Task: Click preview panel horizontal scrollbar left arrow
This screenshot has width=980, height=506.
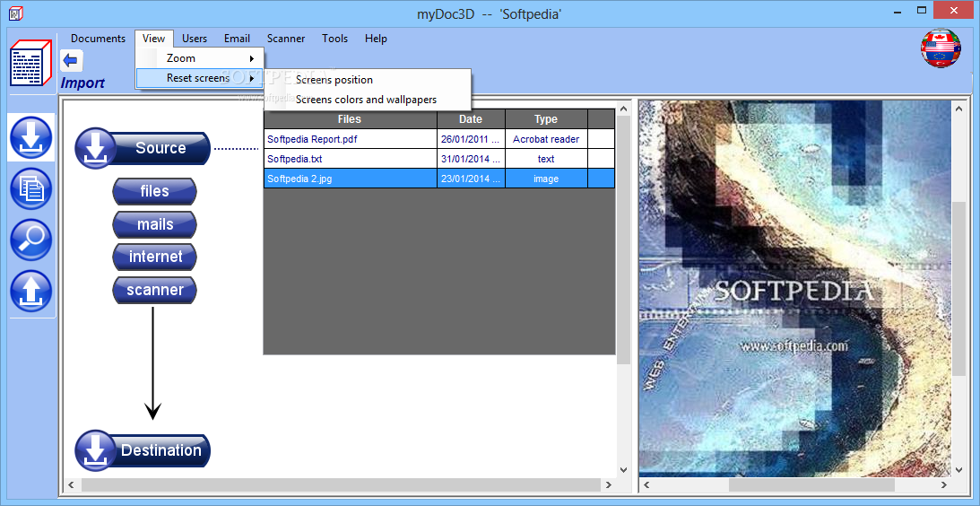Action: (x=646, y=484)
